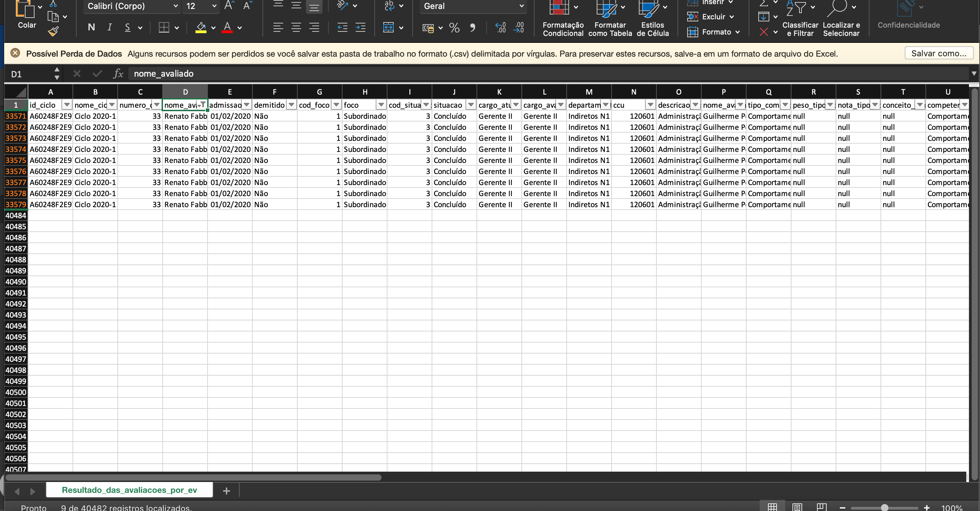This screenshot has height=511, width=980.
Task: Open the Geral number format dropdown
Action: pos(521,6)
